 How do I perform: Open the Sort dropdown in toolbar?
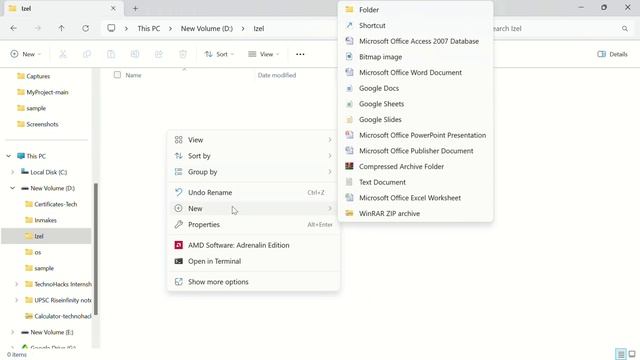coord(220,54)
